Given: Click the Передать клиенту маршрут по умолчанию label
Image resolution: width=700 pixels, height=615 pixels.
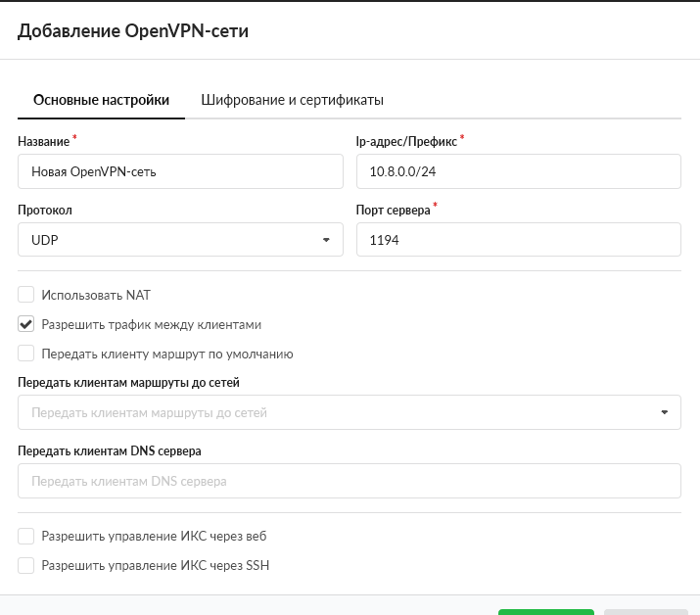Looking at the screenshot, I should (x=167, y=354).
